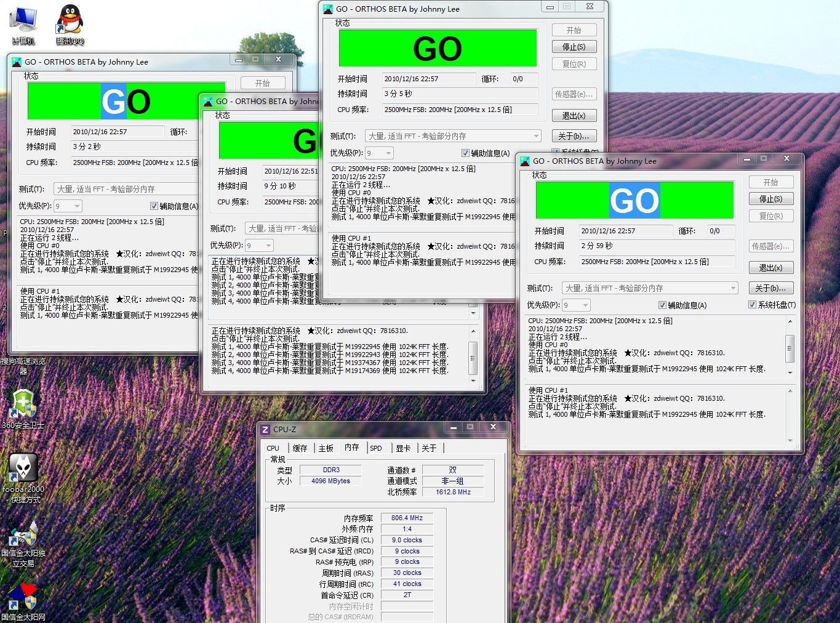The width and height of the screenshot is (840, 623).
Task: Open the 计算机 desktop icon
Action: pos(23,21)
